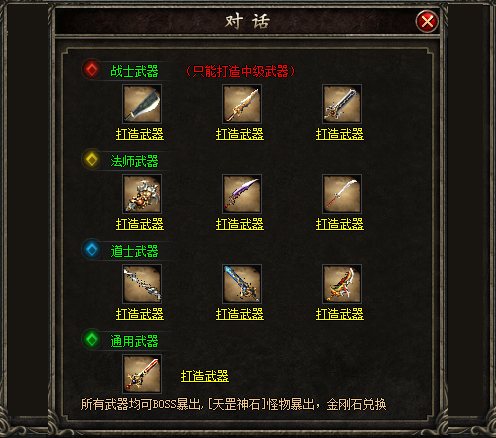
Task: Pick the purple curved blade icon under 法师武器
Action: pyautogui.click(x=242, y=194)
